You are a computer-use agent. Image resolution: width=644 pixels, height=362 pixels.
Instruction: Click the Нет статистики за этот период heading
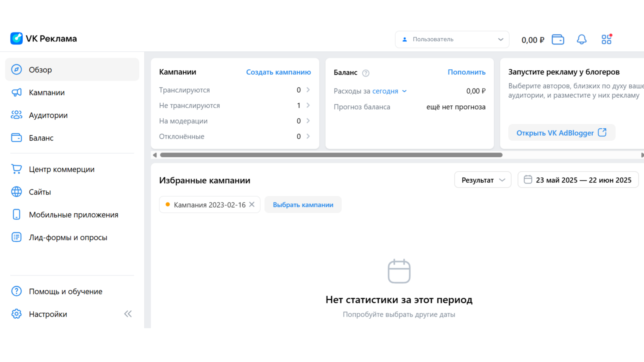(399, 300)
